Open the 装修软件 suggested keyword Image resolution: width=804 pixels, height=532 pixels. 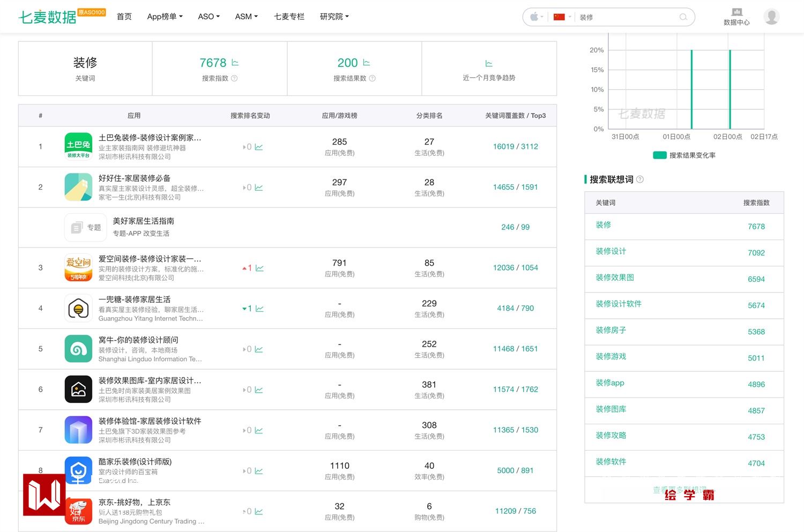coord(611,461)
